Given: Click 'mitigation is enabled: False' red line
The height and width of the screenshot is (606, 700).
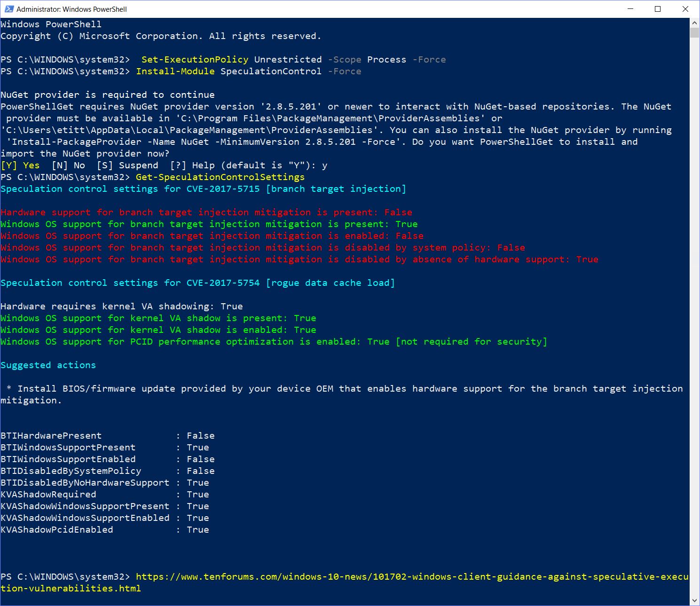Looking at the screenshot, I should 212,236.
